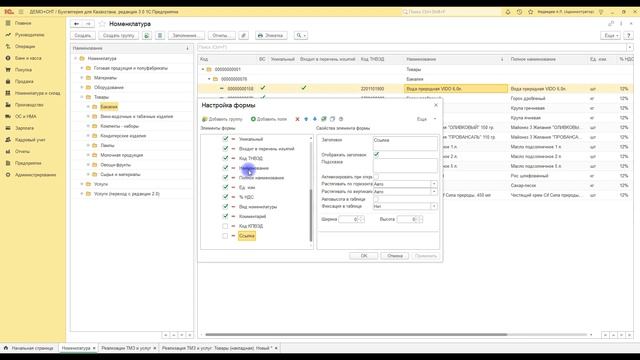The width and height of the screenshot is (640, 360).
Task: Uncheck the Уникальный form element checkbox
Action: pyautogui.click(x=225, y=139)
